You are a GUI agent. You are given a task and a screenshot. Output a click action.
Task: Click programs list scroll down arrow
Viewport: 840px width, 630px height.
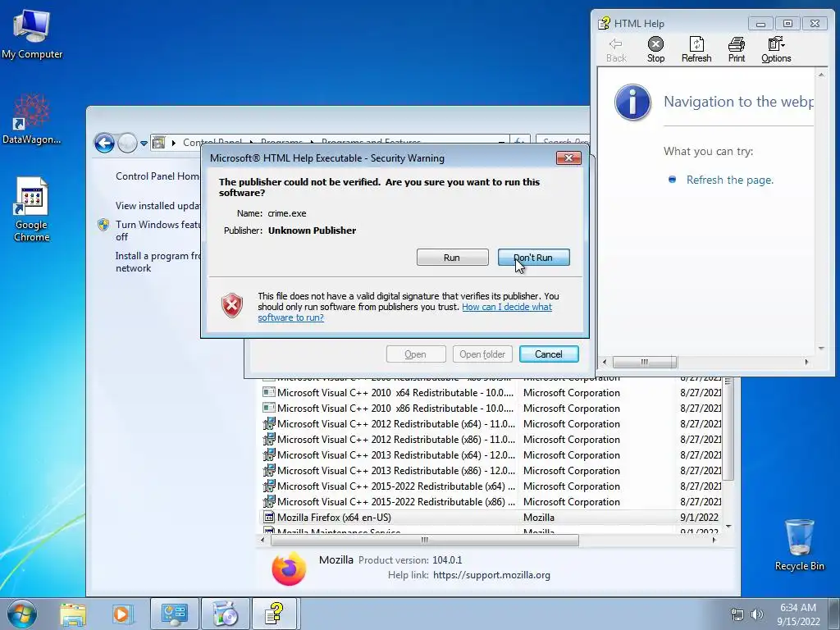coord(728,527)
